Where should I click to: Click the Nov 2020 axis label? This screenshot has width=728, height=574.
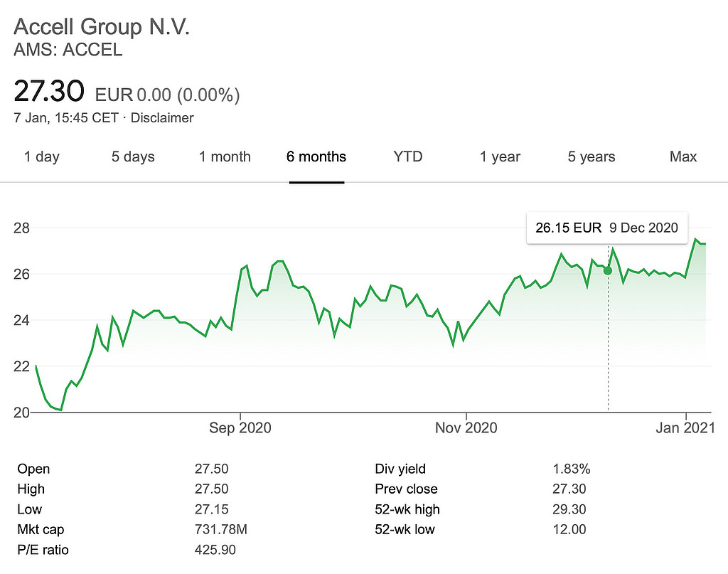pos(466,427)
